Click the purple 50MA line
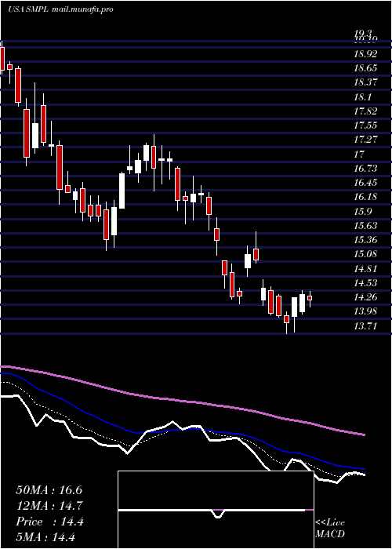 (182, 401)
